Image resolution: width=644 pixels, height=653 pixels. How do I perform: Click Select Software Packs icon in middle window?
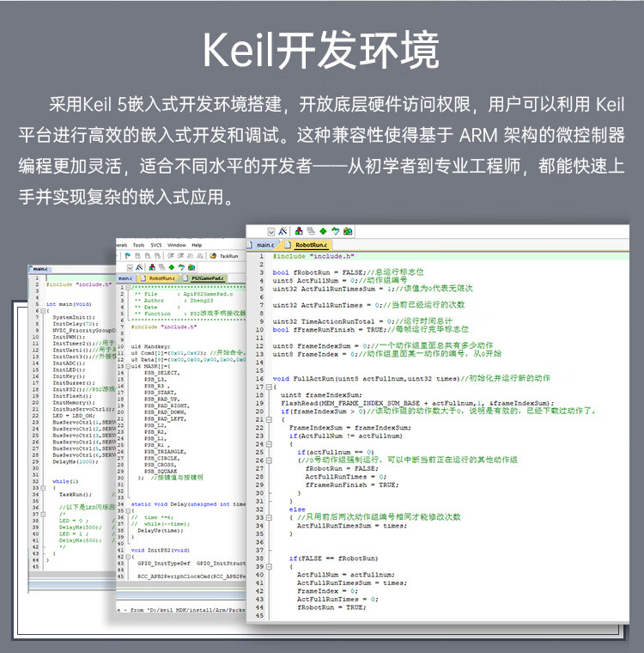pyautogui.click(x=181, y=267)
